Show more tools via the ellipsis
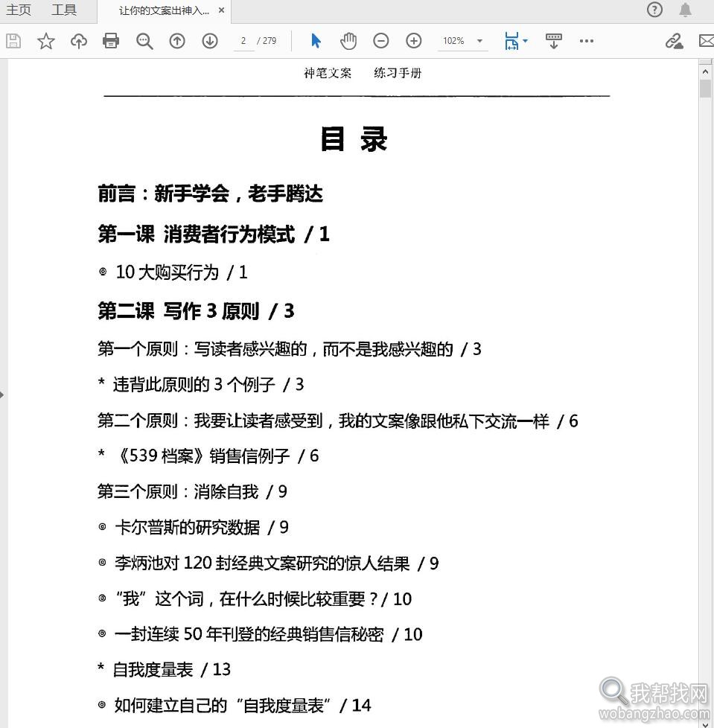 point(587,41)
